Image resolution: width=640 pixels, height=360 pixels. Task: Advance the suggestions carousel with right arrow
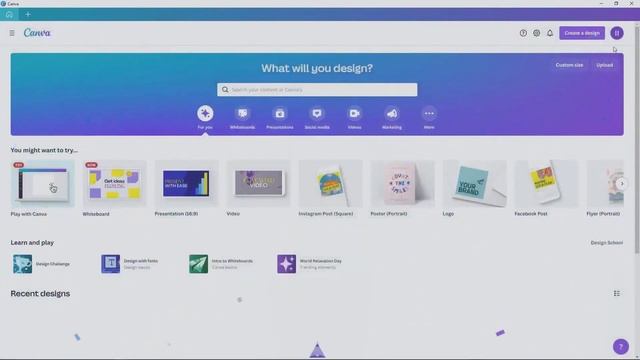pos(622,184)
